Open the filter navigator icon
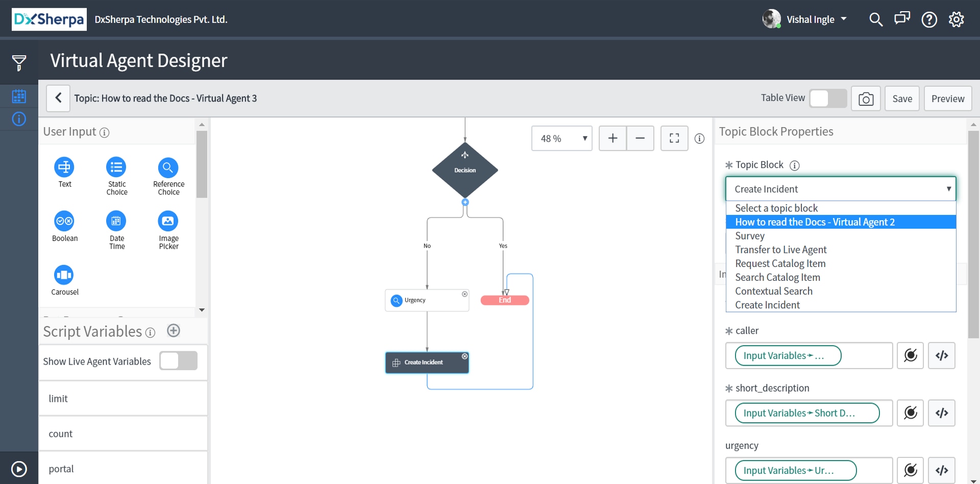Image resolution: width=980 pixels, height=484 pixels. click(19, 63)
